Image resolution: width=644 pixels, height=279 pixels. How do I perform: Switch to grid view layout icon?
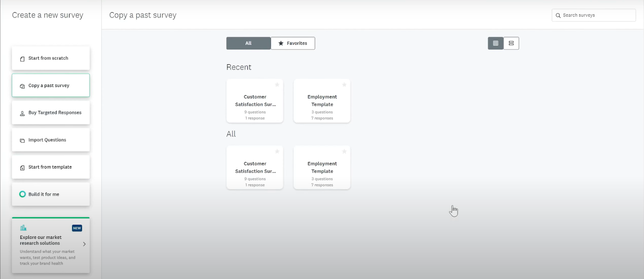click(496, 43)
